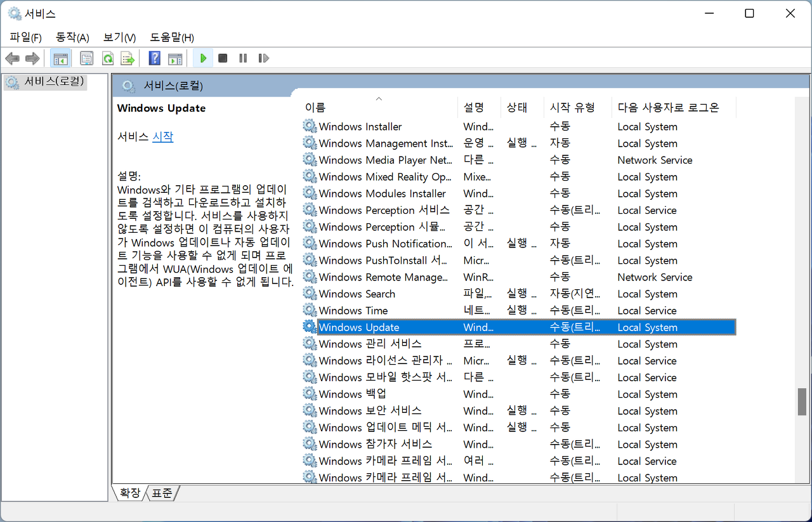Click Network Service in Windows Media Player row
The width and height of the screenshot is (812, 522).
655,160
